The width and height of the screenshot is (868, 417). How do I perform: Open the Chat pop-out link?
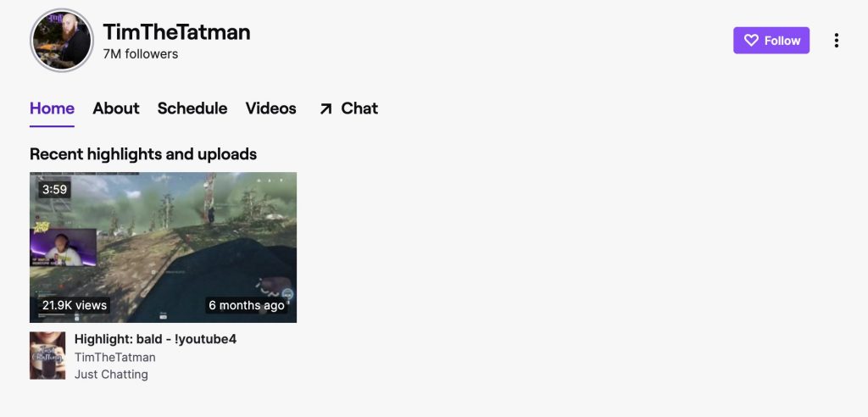[x=348, y=108]
